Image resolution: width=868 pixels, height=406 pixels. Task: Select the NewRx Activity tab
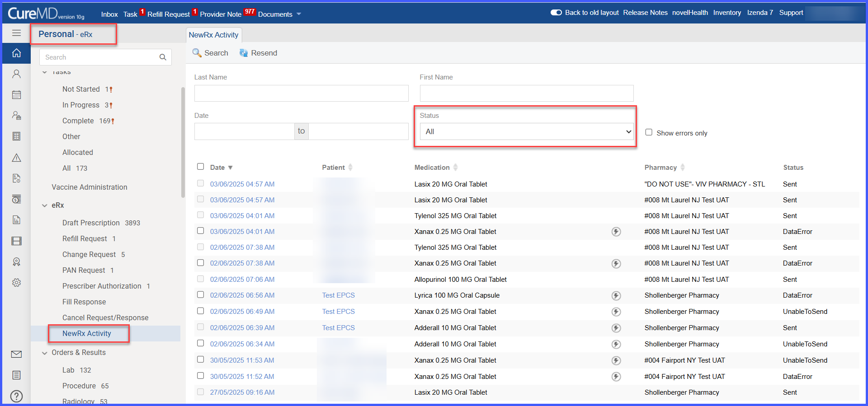tap(213, 35)
